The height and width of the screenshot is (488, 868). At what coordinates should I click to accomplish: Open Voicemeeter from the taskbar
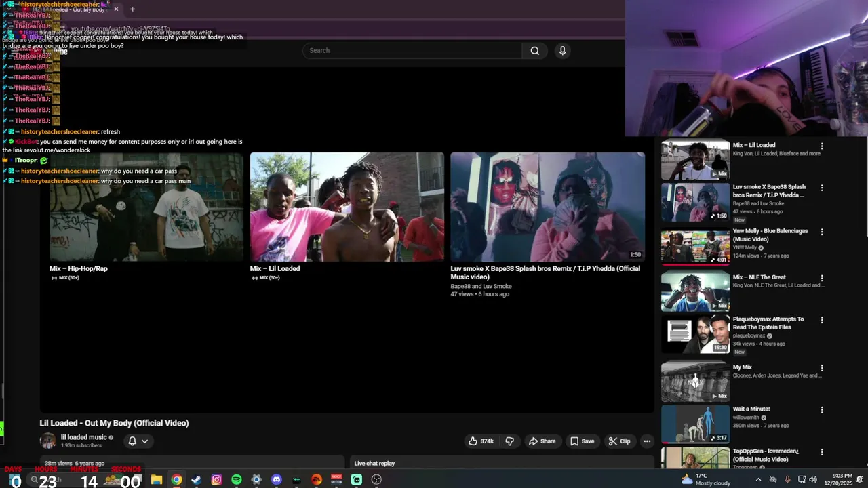point(336,480)
